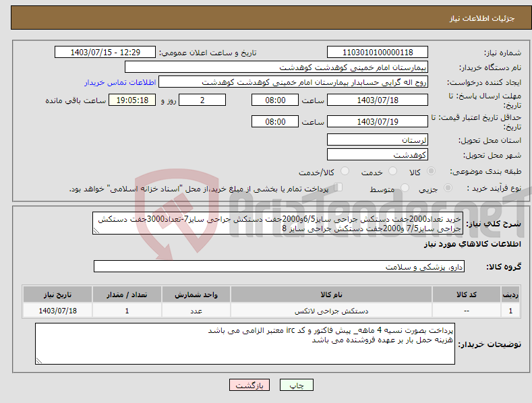This screenshot has height=403, width=532.
Task: Click the quantity cell showing 1
Action: 127,311
